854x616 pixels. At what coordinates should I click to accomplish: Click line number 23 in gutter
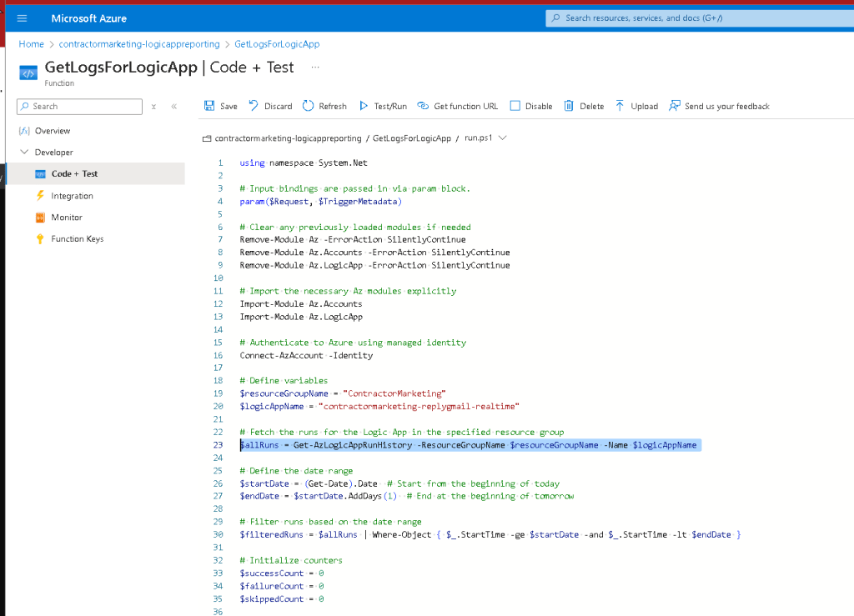(218, 445)
